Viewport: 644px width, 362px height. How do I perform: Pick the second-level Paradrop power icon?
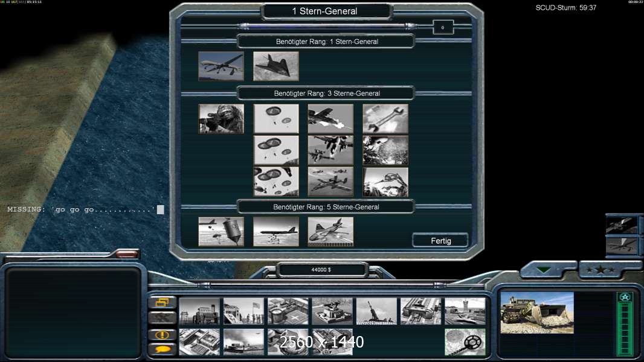(x=276, y=150)
